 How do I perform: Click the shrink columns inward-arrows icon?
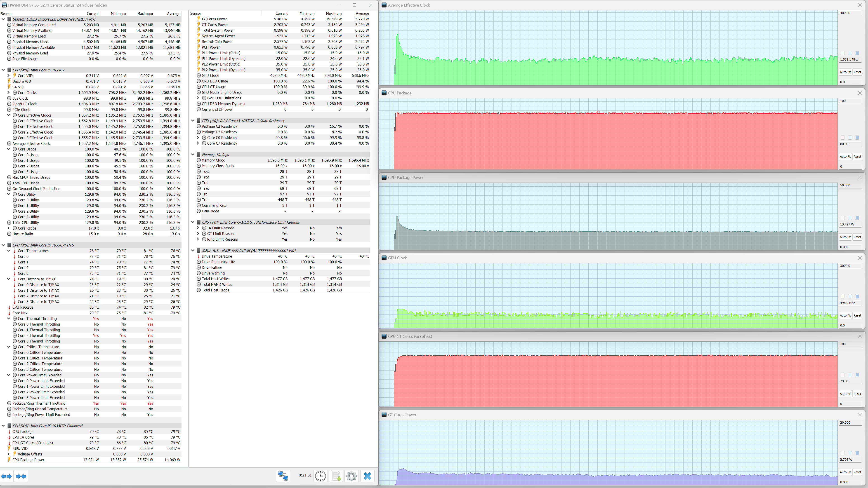tap(21, 476)
